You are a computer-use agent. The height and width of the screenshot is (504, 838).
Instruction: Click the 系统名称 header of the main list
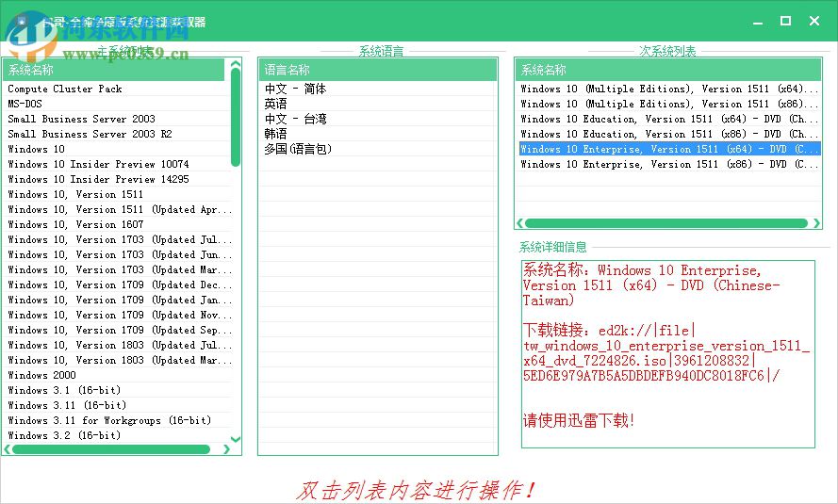[x=114, y=70]
